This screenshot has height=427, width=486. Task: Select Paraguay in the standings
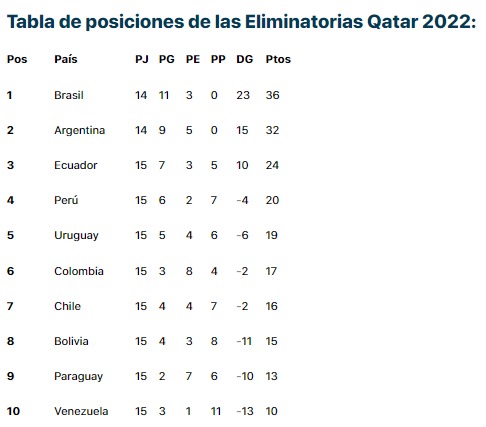click(x=79, y=377)
